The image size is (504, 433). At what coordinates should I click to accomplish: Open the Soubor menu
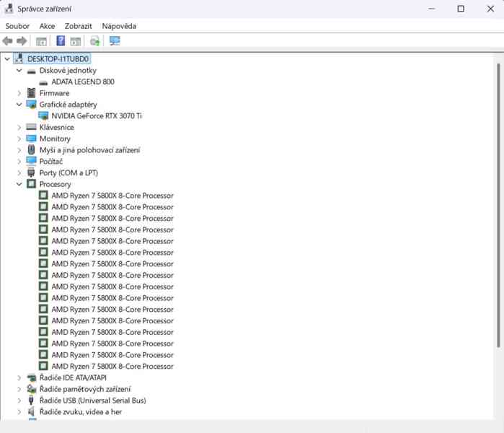[x=17, y=26]
